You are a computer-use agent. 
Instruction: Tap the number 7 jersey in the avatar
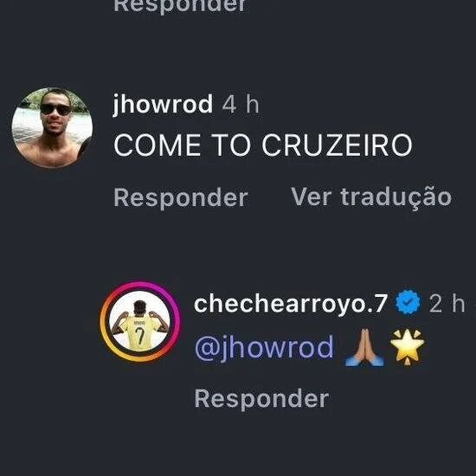coord(140,332)
